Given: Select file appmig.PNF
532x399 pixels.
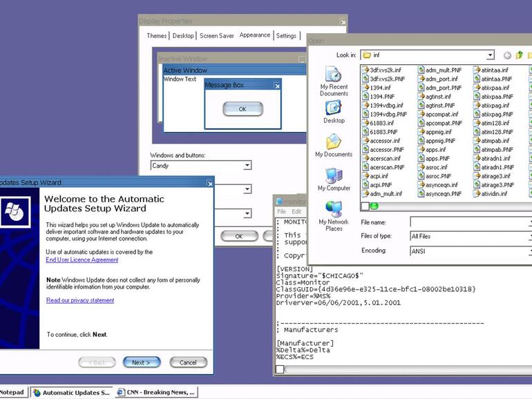Looking at the screenshot, I should tap(437, 141).
